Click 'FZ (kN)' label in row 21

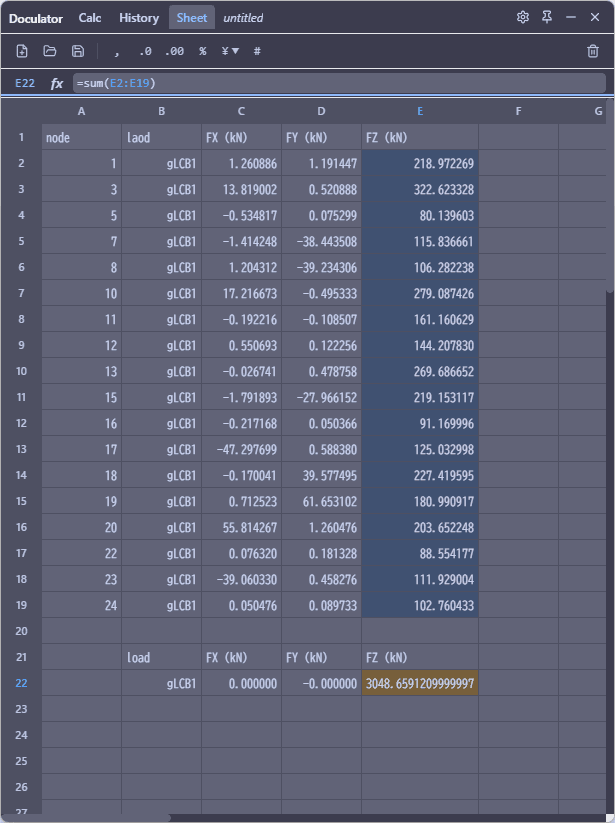(420, 658)
